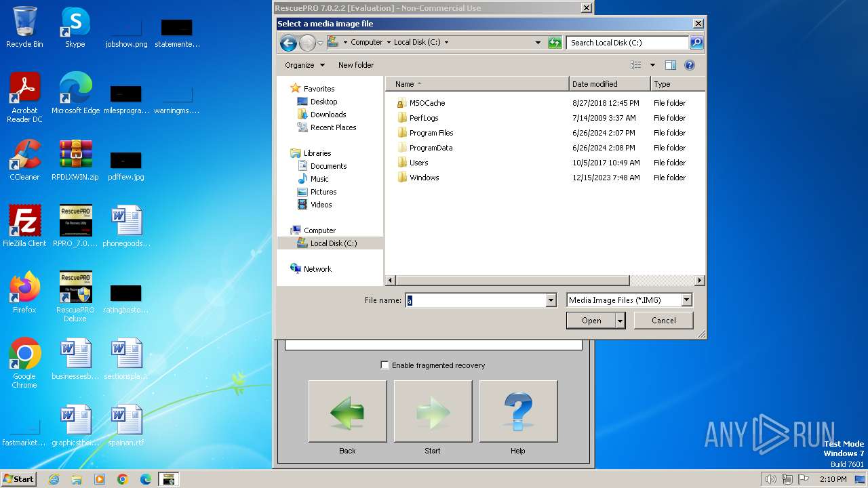Open the Organize menu
This screenshot has width=868, height=488.
pos(304,65)
